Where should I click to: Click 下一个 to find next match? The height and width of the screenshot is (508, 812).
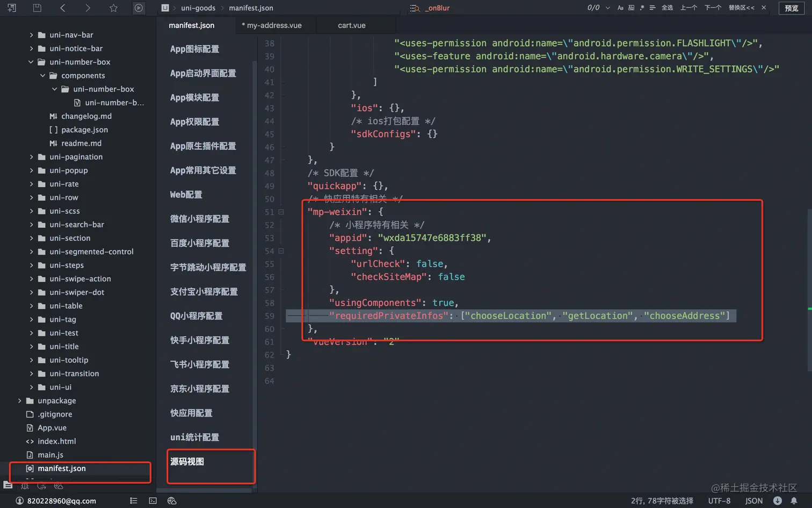(x=713, y=8)
